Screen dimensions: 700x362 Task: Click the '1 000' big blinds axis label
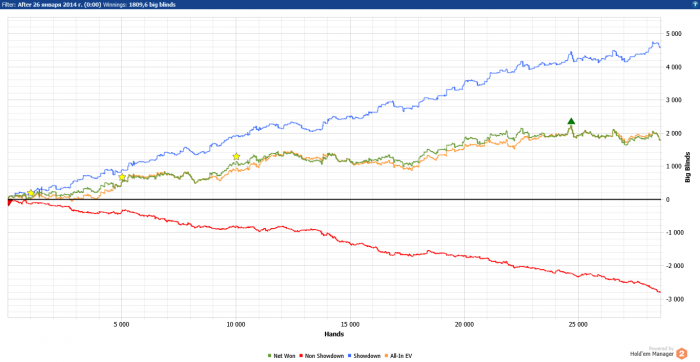point(674,166)
